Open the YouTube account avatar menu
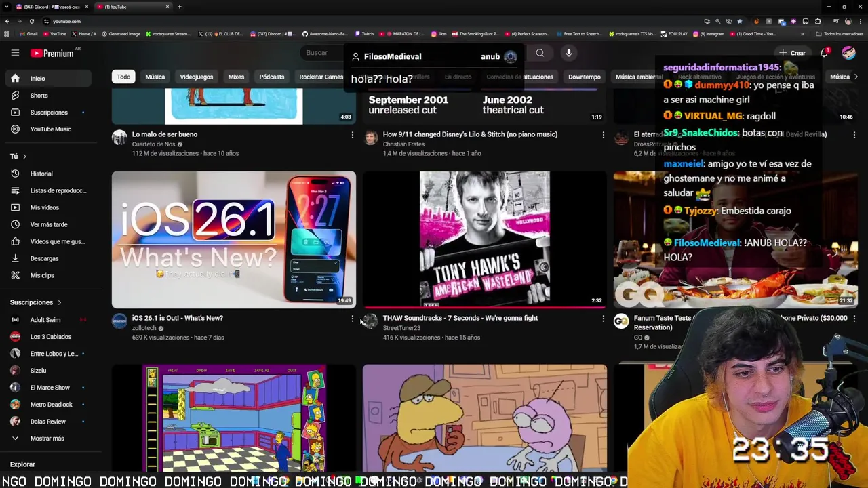 848,53
